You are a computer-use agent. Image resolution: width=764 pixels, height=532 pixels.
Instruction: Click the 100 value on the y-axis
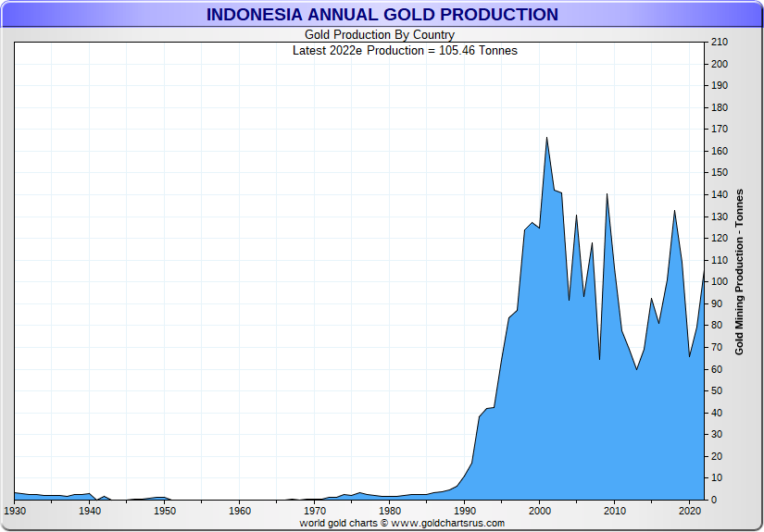719,282
